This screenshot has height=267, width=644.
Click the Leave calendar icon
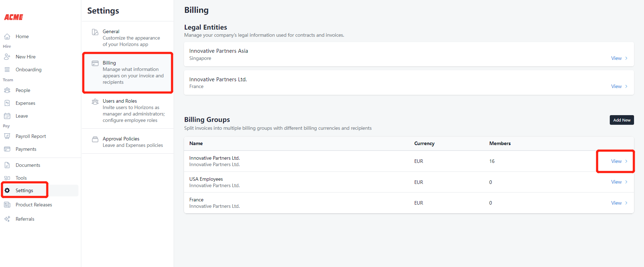pos(7,116)
